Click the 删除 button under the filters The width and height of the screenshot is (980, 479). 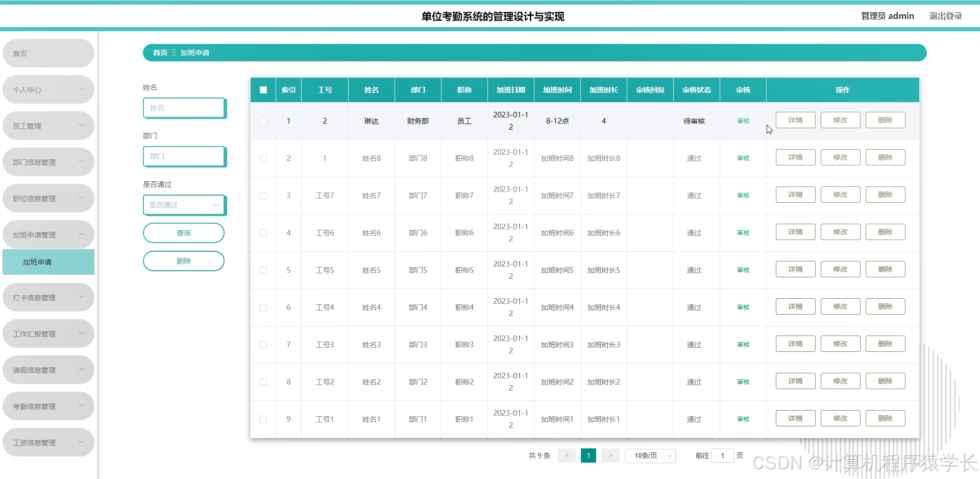point(184,261)
